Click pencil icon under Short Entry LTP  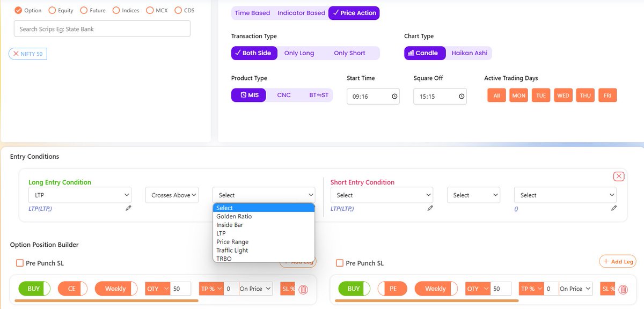pyautogui.click(x=430, y=208)
